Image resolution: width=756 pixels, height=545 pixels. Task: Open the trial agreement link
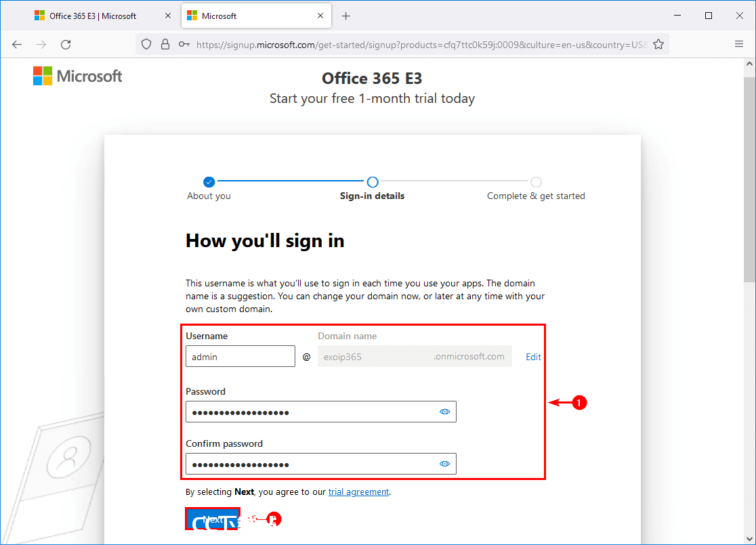coord(359,492)
